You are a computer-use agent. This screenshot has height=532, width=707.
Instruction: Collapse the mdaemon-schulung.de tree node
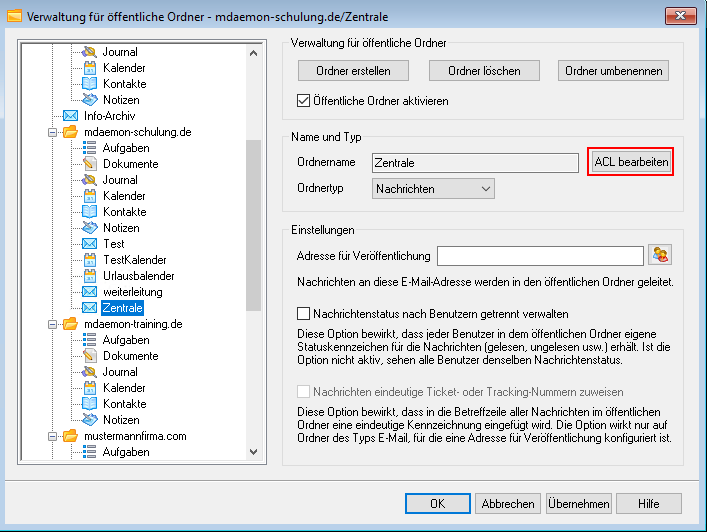coord(52,132)
